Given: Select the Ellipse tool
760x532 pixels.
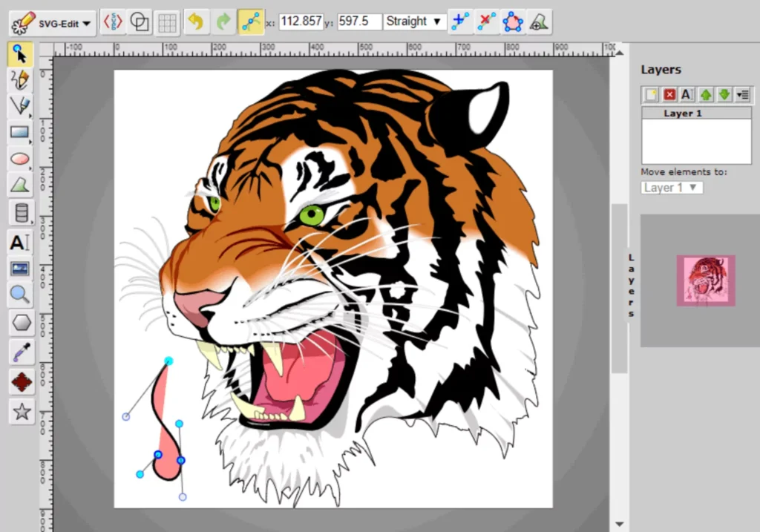Looking at the screenshot, I should (x=20, y=157).
